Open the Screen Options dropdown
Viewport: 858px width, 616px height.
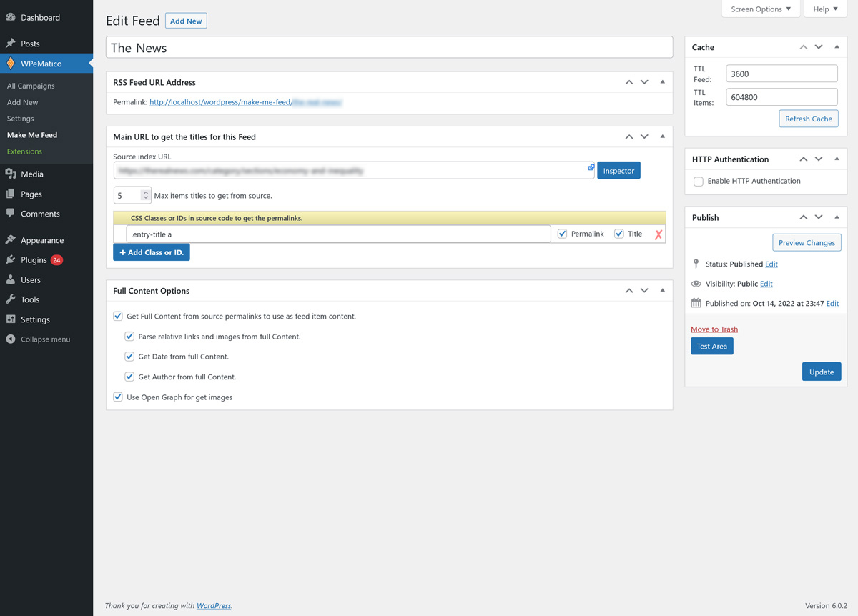tap(761, 9)
